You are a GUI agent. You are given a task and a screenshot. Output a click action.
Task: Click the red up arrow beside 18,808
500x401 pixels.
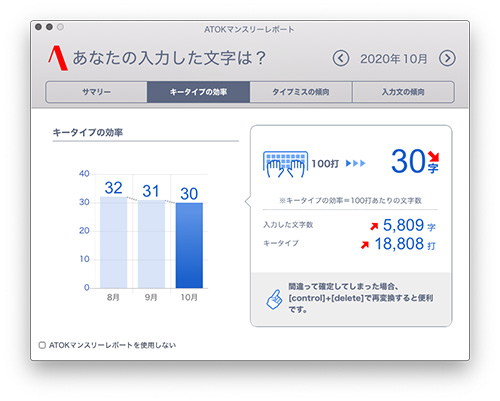click(365, 245)
